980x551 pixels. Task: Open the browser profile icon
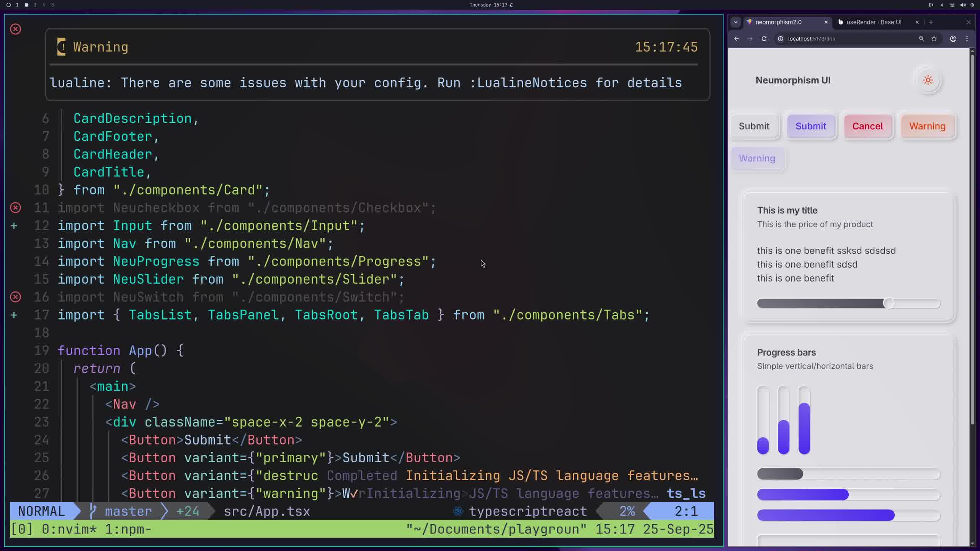tap(953, 39)
